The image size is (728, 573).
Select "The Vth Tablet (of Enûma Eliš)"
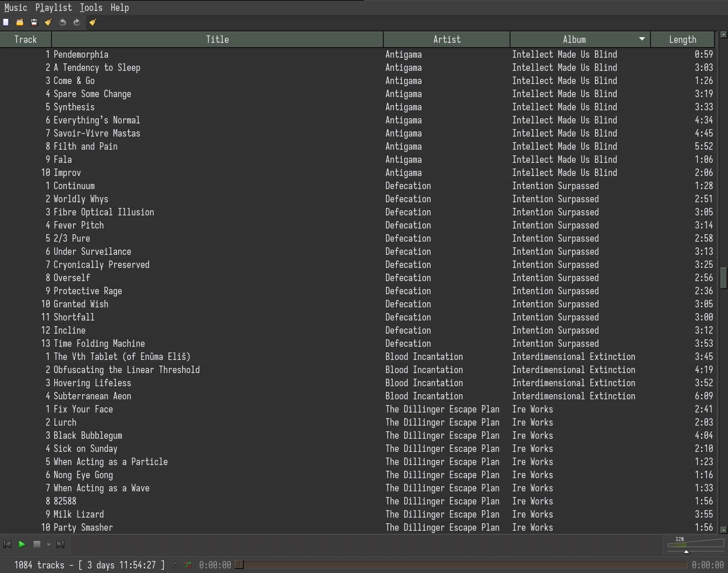click(357, 356)
